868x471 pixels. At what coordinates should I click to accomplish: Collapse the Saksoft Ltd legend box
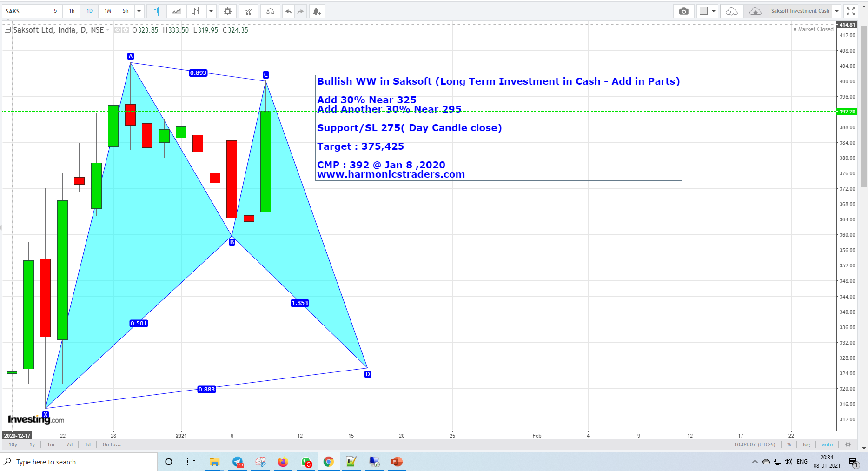[8, 30]
